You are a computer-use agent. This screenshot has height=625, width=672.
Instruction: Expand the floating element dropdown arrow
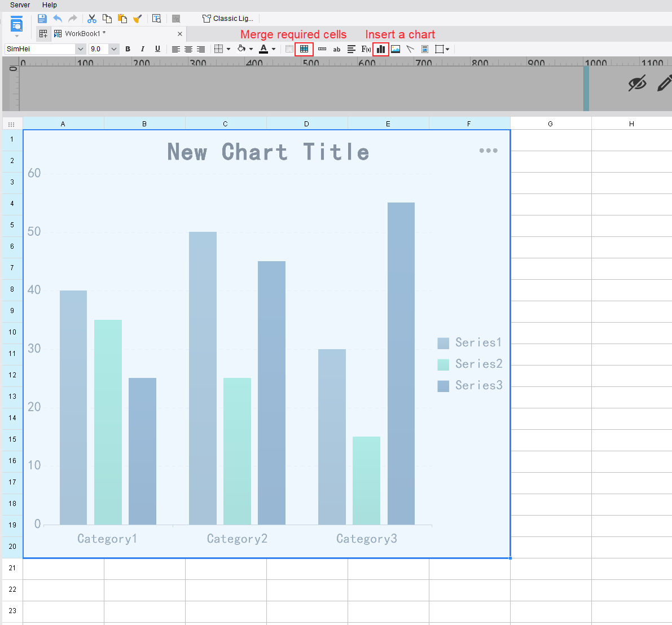coord(447,49)
